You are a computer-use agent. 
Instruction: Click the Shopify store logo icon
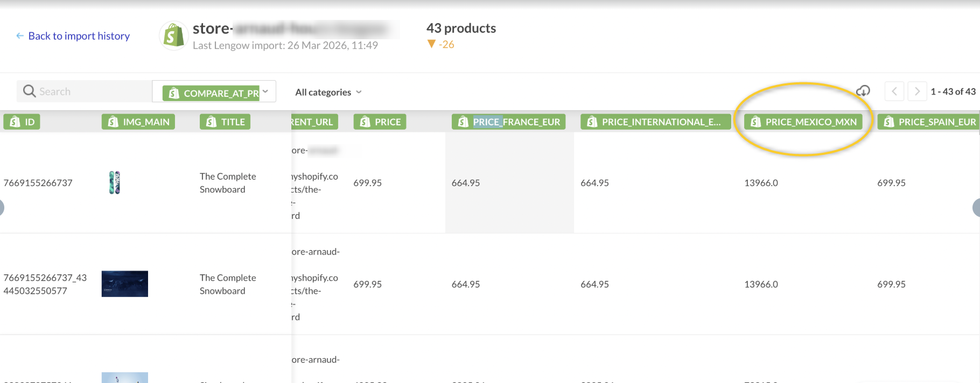tap(173, 36)
